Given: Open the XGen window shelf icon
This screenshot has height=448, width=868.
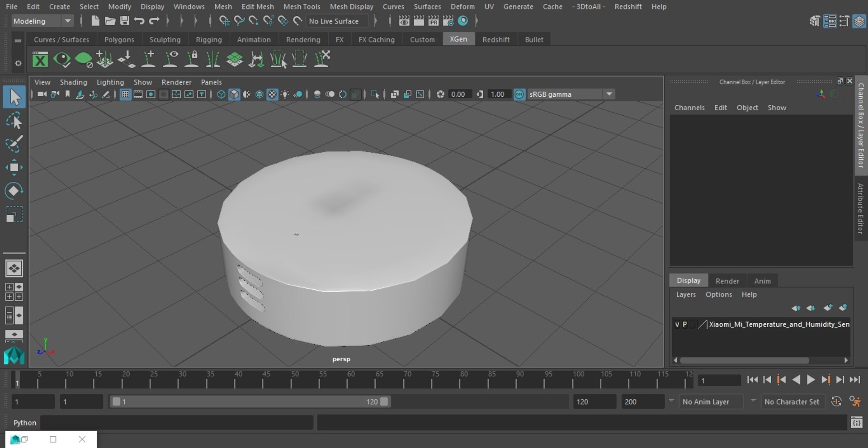Looking at the screenshot, I should click(x=40, y=60).
